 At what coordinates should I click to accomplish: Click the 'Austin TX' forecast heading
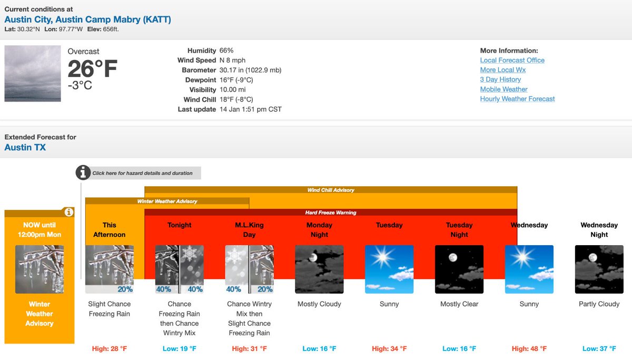point(25,147)
